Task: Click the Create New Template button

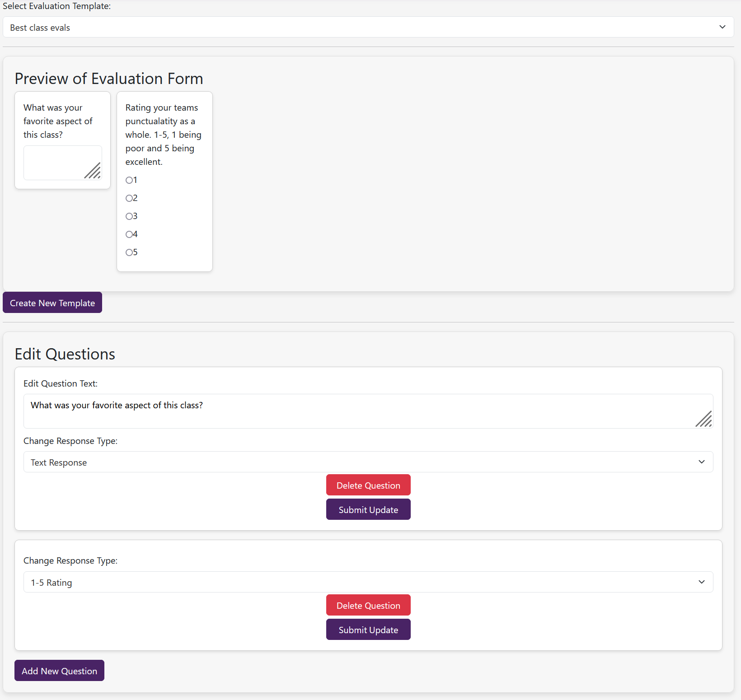Action: (52, 303)
